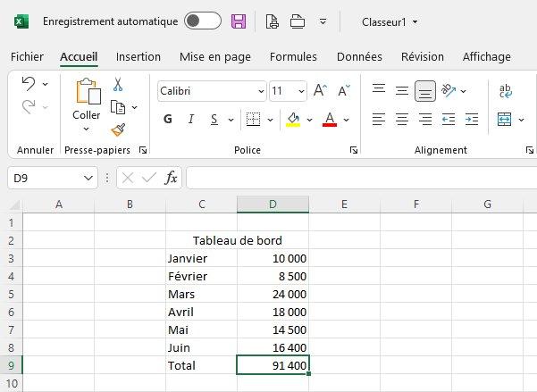Click the undo arrow icon
The image size is (537, 392).
pos(29,84)
